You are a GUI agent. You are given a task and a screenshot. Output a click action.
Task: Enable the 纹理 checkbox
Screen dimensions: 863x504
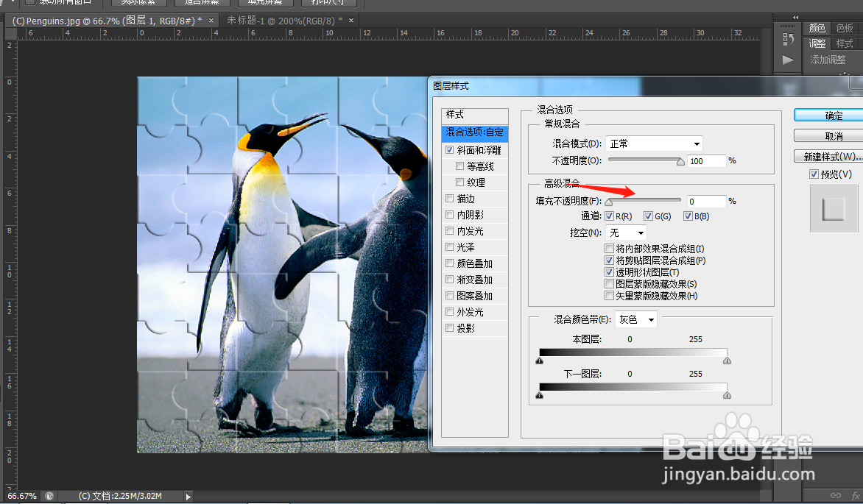459,182
